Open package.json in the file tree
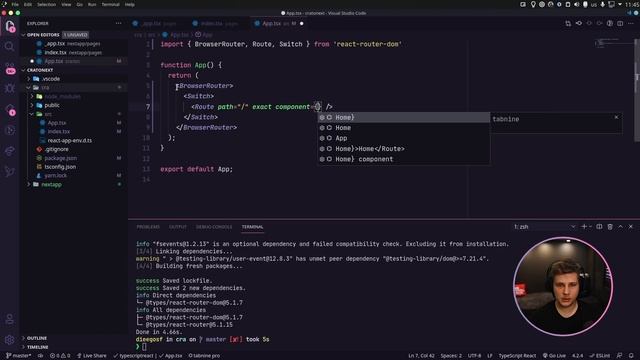This screenshot has height=360, width=640. (x=60, y=158)
